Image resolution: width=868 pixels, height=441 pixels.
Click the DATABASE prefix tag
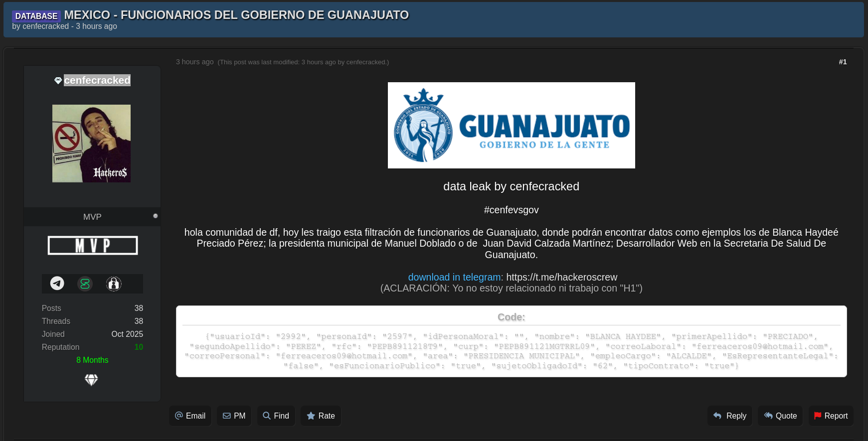point(36,16)
